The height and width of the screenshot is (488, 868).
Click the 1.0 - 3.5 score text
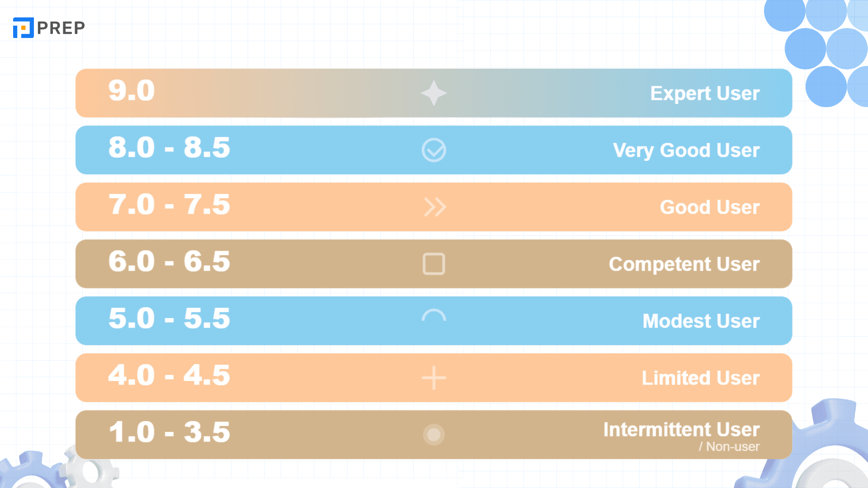pyautogui.click(x=169, y=432)
